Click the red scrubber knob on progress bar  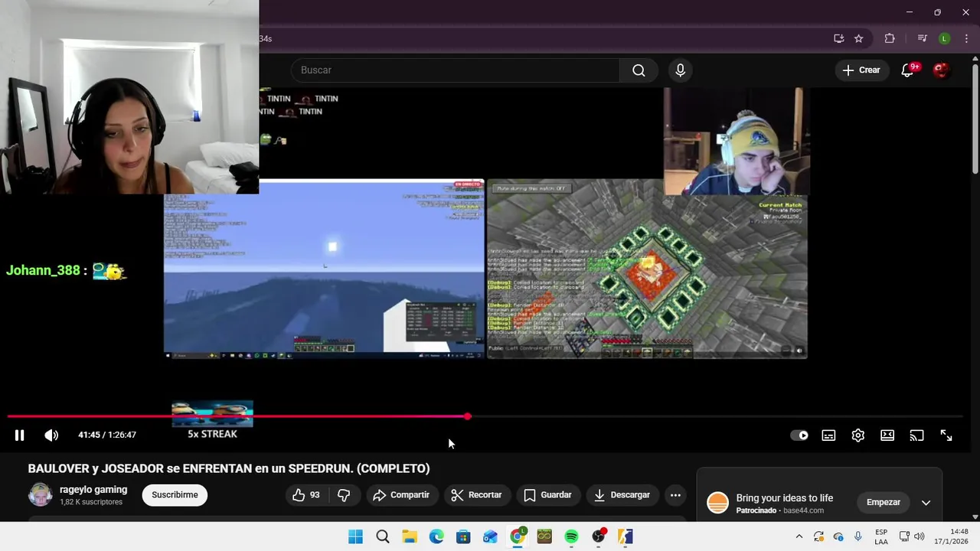coord(467,416)
